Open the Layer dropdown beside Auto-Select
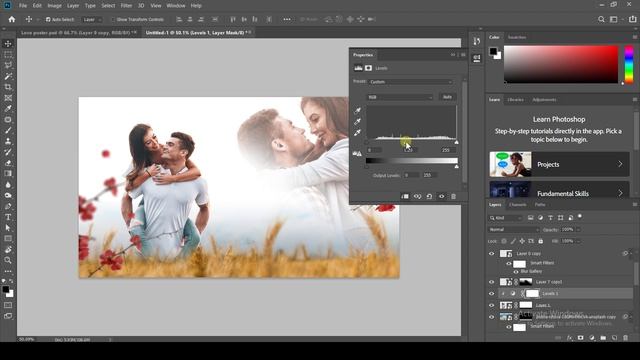 click(x=92, y=19)
